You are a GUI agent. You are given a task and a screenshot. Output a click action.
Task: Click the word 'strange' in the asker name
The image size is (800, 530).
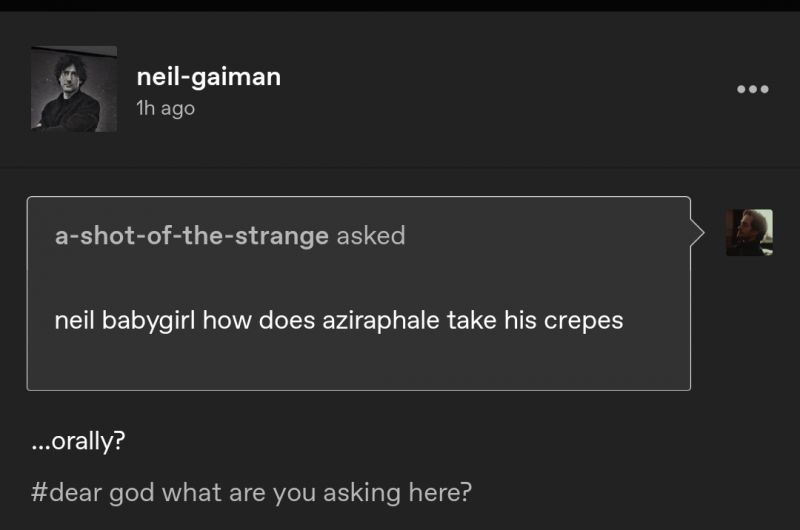point(282,237)
